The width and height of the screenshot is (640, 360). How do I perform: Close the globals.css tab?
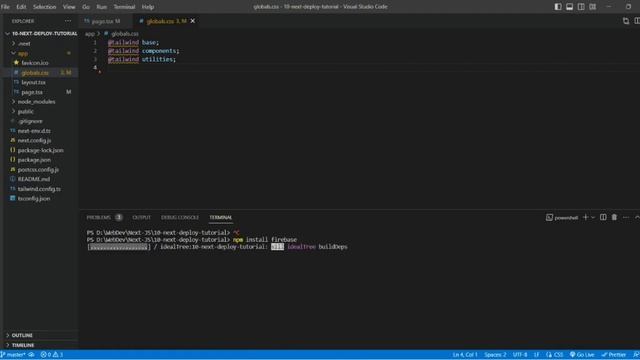(x=193, y=21)
